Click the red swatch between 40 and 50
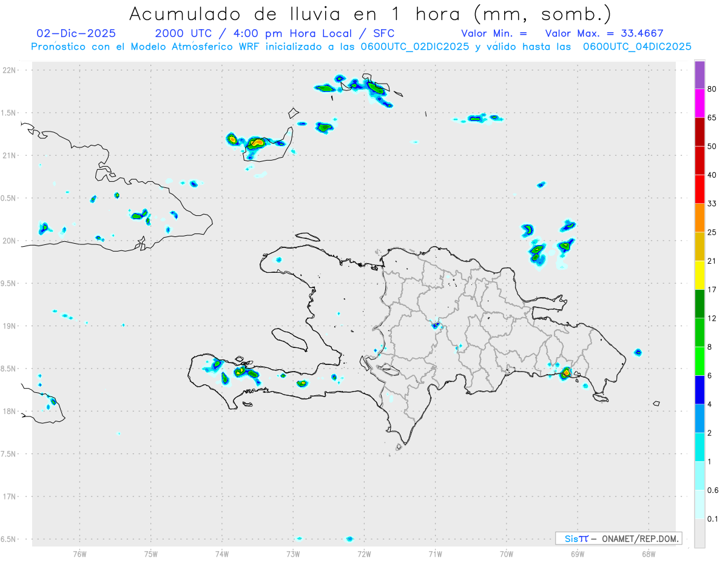This screenshot has width=728, height=562. (699, 160)
